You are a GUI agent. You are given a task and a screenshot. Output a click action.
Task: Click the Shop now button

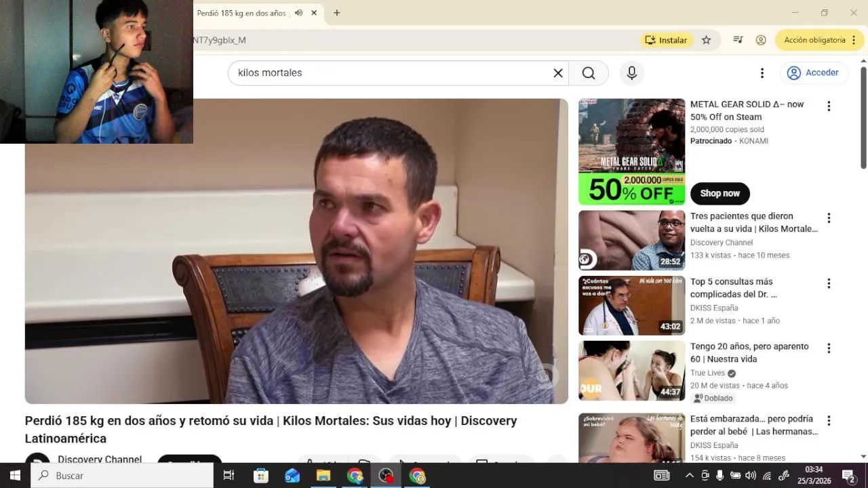(x=720, y=194)
